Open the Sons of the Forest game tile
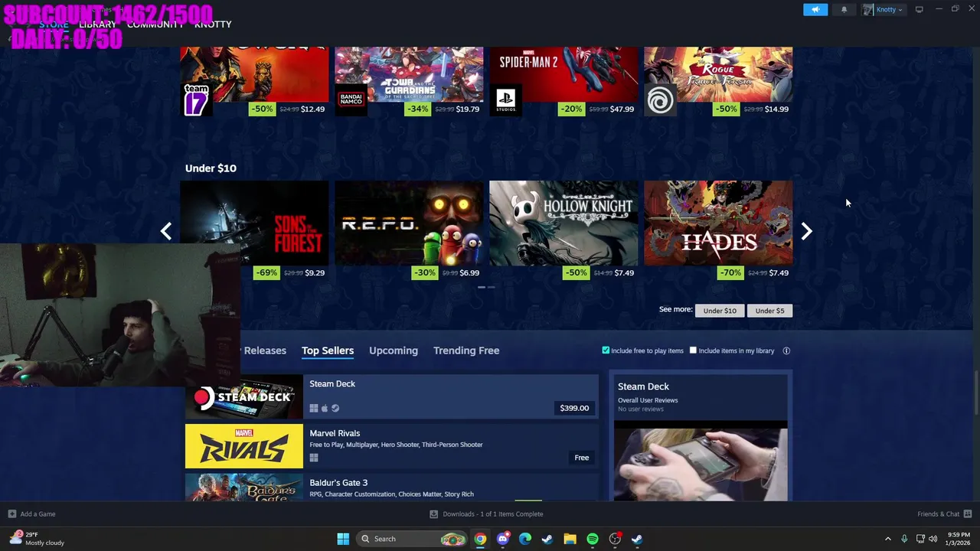This screenshot has width=980, height=551. (254, 223)
